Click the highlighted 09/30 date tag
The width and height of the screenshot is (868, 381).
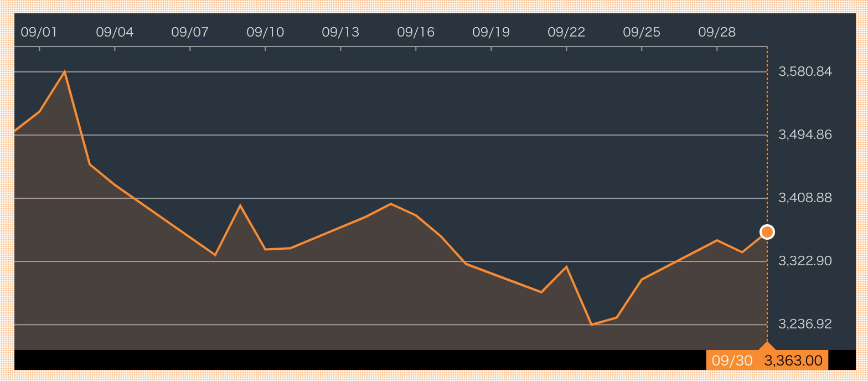pos(732,361)
